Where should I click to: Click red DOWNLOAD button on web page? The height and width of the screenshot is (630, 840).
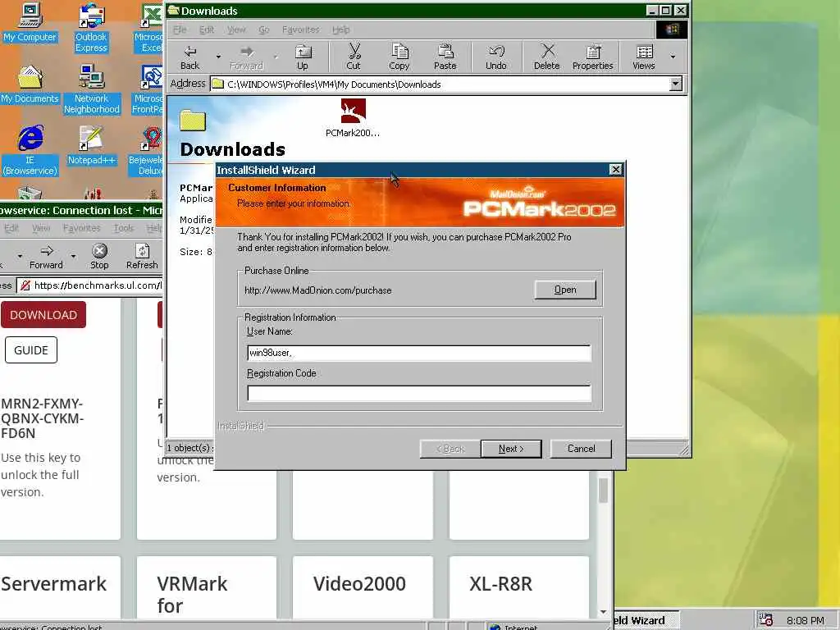point(43,315)
